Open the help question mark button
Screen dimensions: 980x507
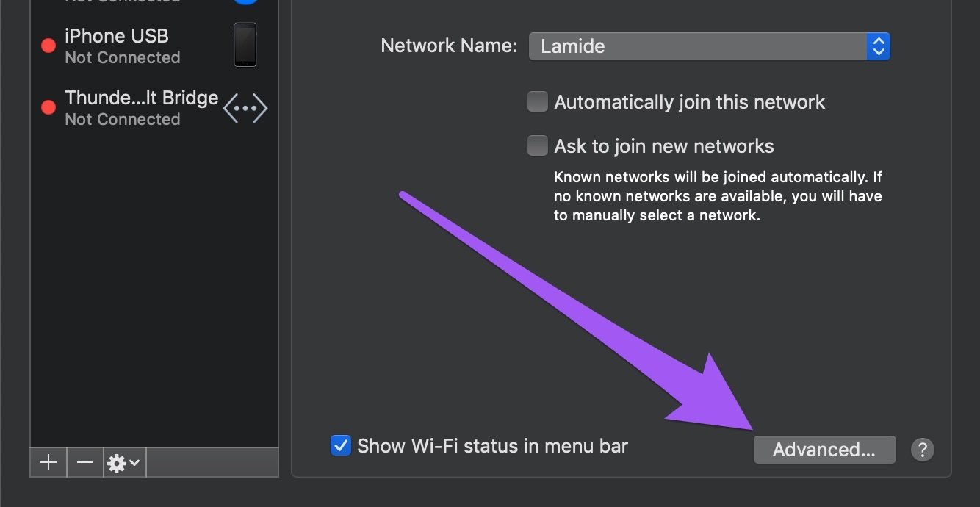point(923,450)
